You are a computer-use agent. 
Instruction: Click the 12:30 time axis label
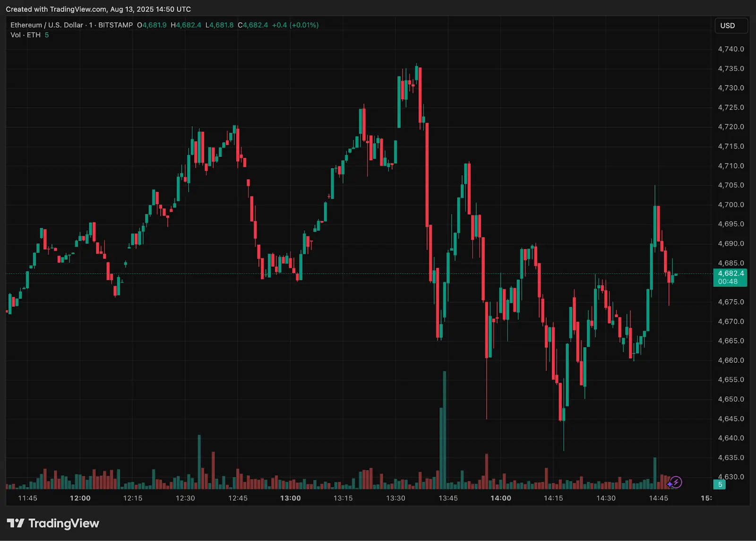point(185,498)
